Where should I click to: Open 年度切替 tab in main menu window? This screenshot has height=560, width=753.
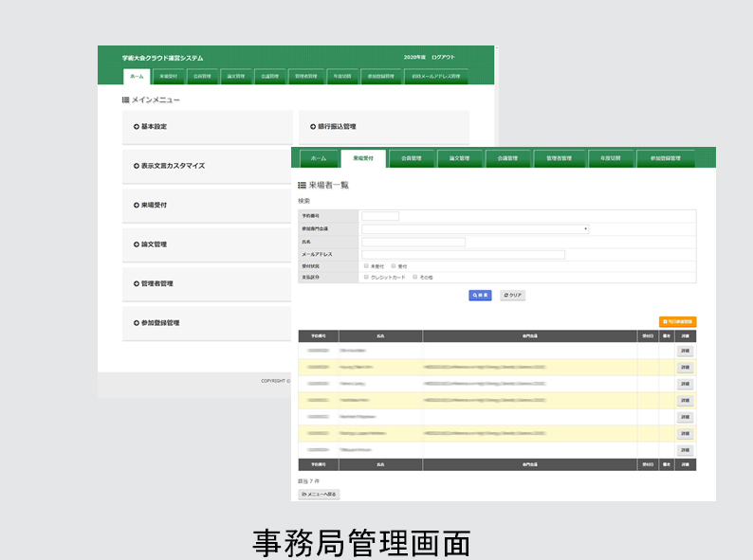(342, 77)
